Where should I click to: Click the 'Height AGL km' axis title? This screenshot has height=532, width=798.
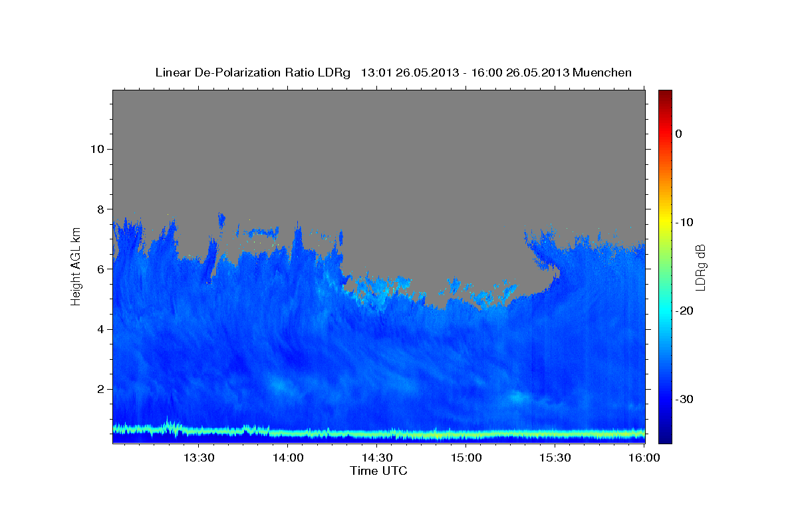point(76,265)
